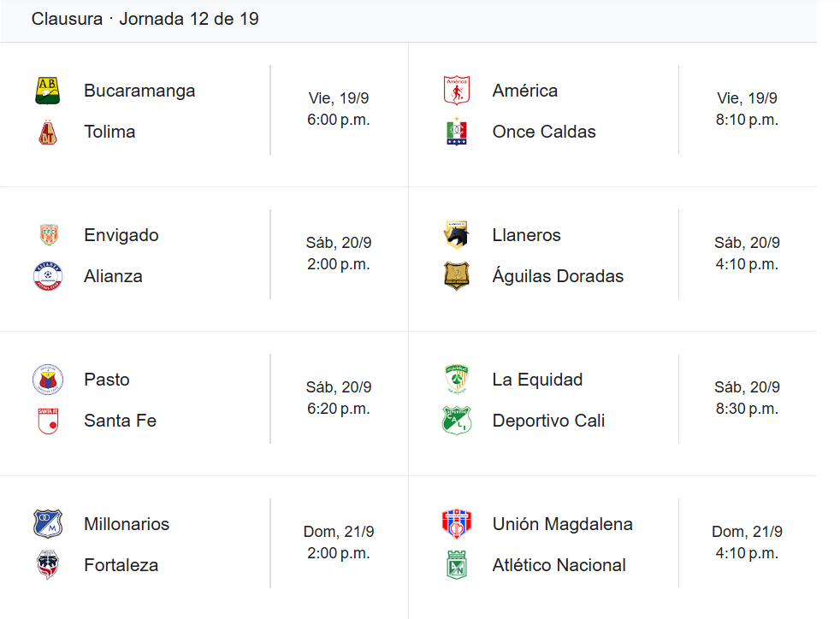840x619 pixels.
Task: Open the Pasto team name link
Action: pos(107,379)
